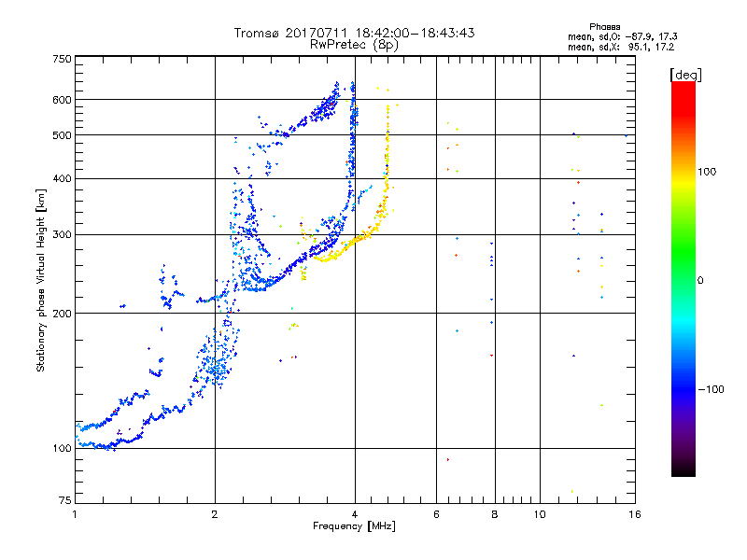Click the 'Phases' header text
This screenshot has height=560, width=747.
point(604,27)
